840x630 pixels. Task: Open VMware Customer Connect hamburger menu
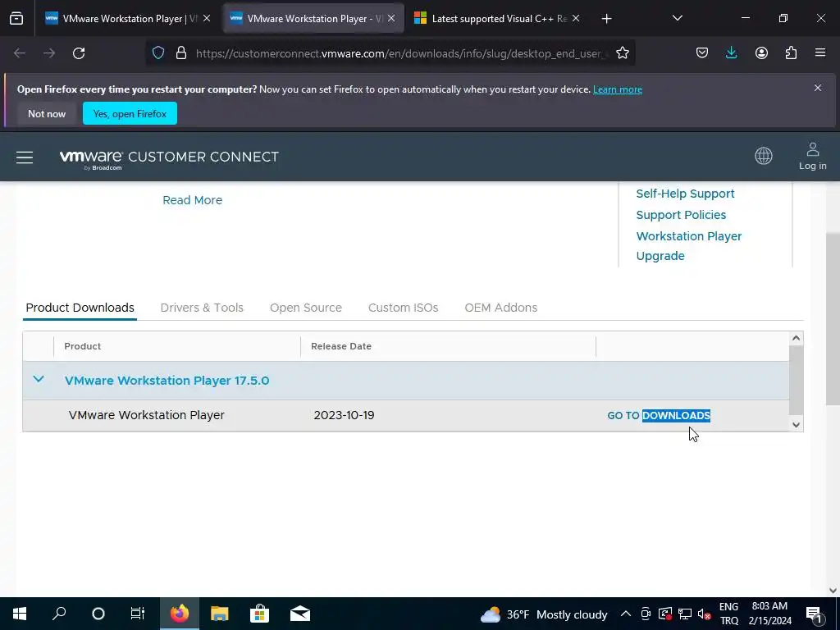25,157
